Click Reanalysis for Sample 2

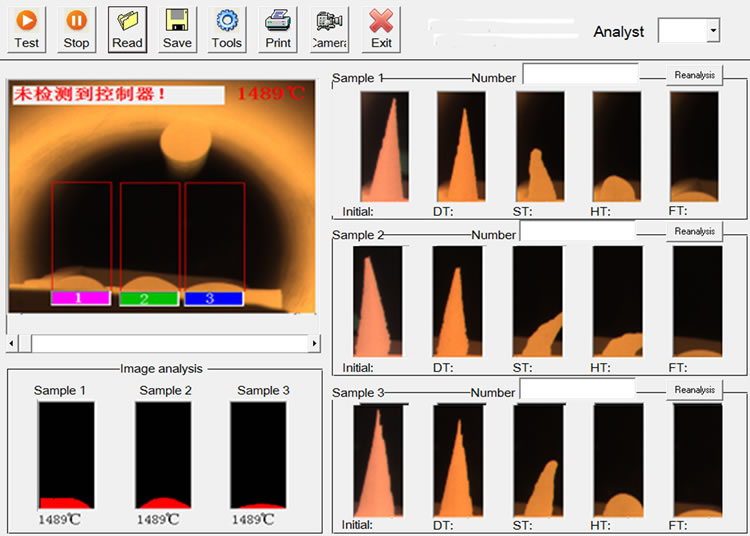[694, 232]
